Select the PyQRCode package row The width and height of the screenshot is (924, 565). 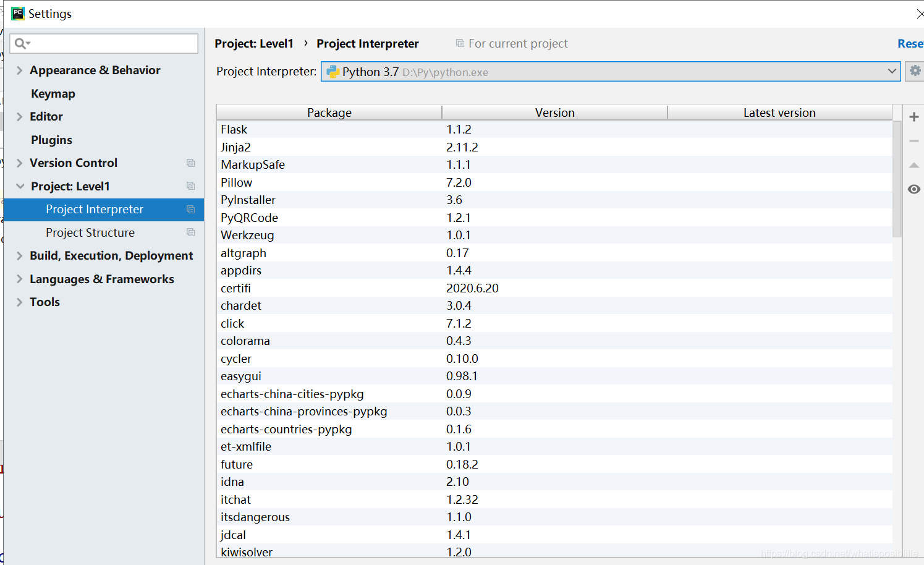[554, 218]
